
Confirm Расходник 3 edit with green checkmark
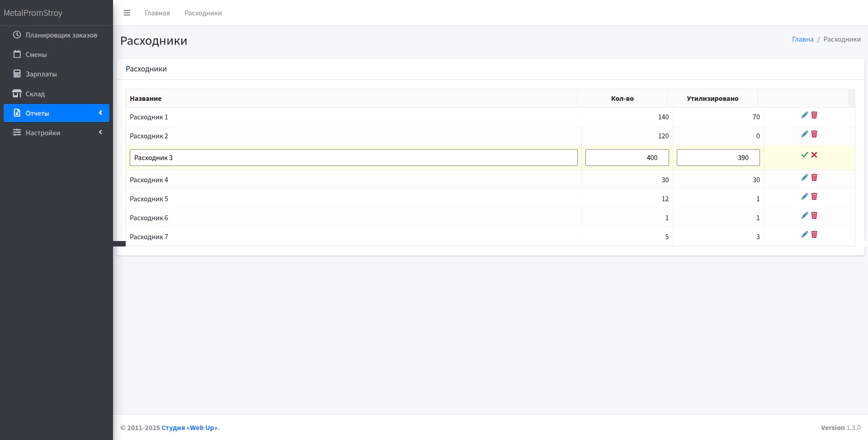coord(804,155)
